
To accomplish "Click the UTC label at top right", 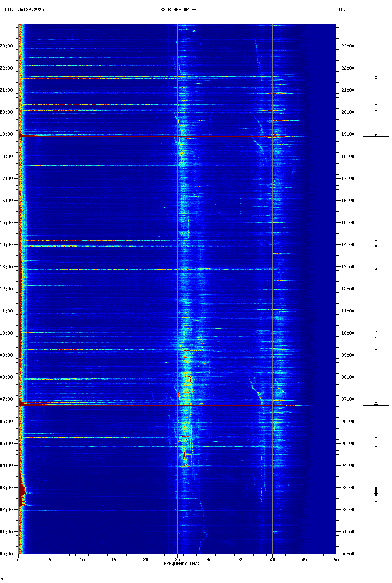I will point(341,10).
